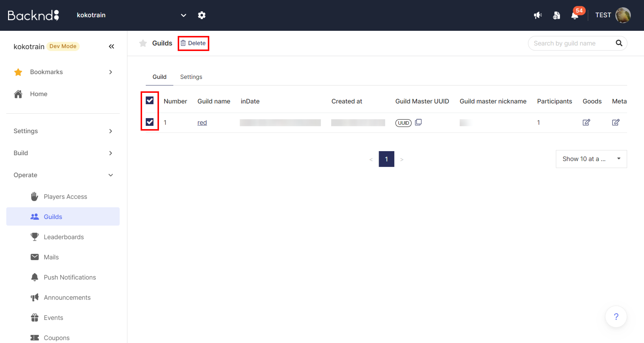Open the documents icon in header
This screenshot has width=644, height=343.
point(557,15)
